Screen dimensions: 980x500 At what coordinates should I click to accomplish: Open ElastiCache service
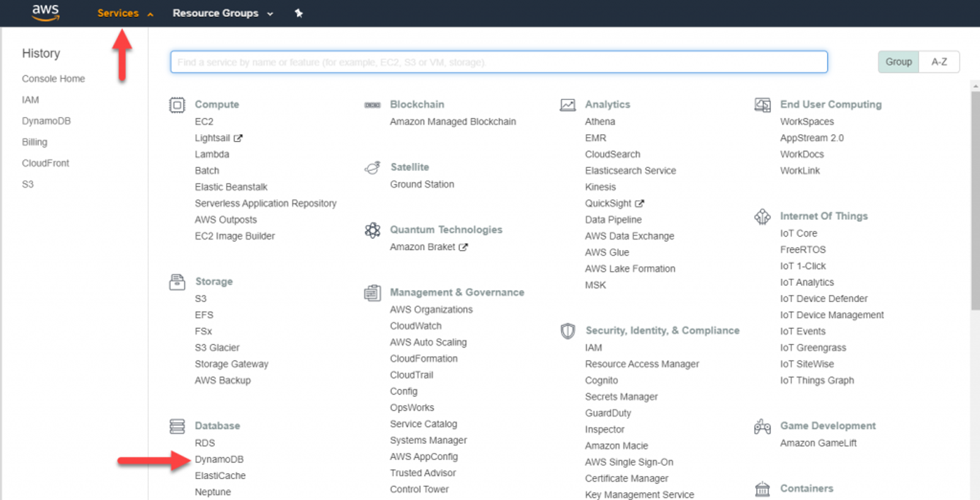(220, 475)
